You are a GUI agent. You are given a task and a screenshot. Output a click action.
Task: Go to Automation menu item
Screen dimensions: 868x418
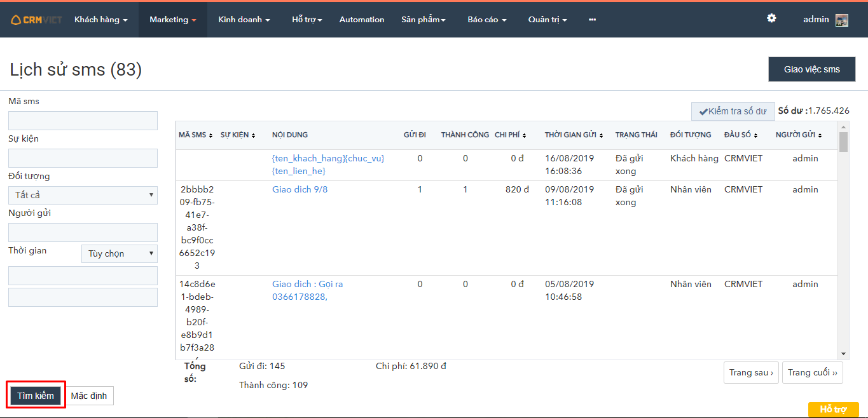click(362, 20)
